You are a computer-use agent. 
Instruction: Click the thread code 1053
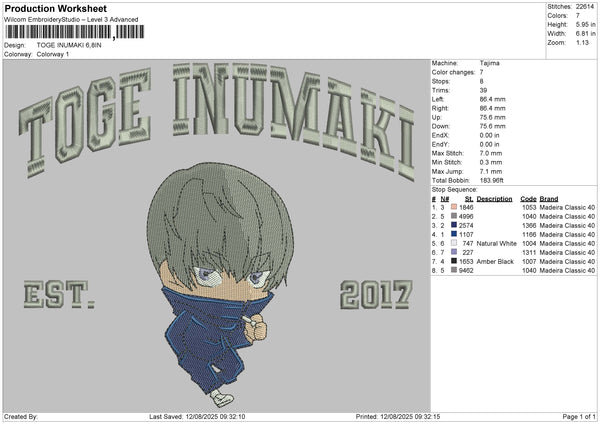pyautogui.click(x=529, y=207)
